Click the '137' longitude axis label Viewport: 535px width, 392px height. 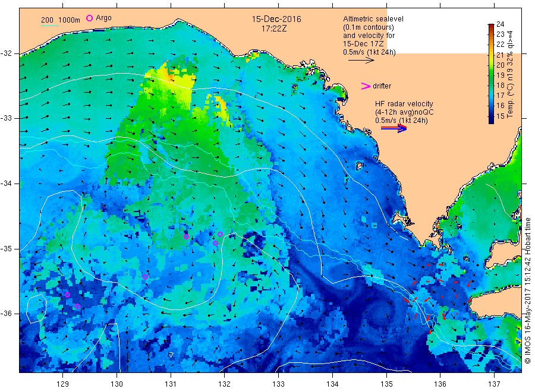(494, 384)
